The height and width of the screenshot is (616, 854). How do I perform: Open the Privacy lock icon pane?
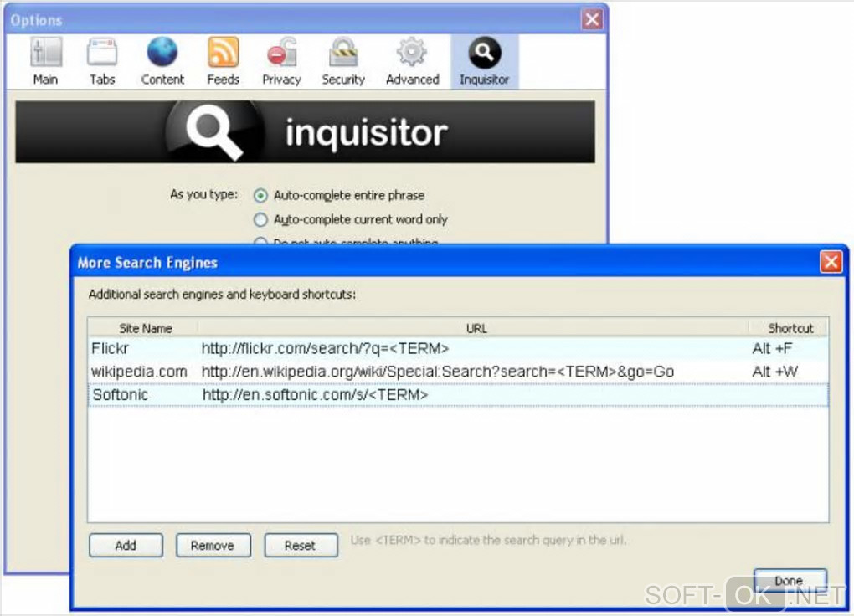[x=281, y=62]
